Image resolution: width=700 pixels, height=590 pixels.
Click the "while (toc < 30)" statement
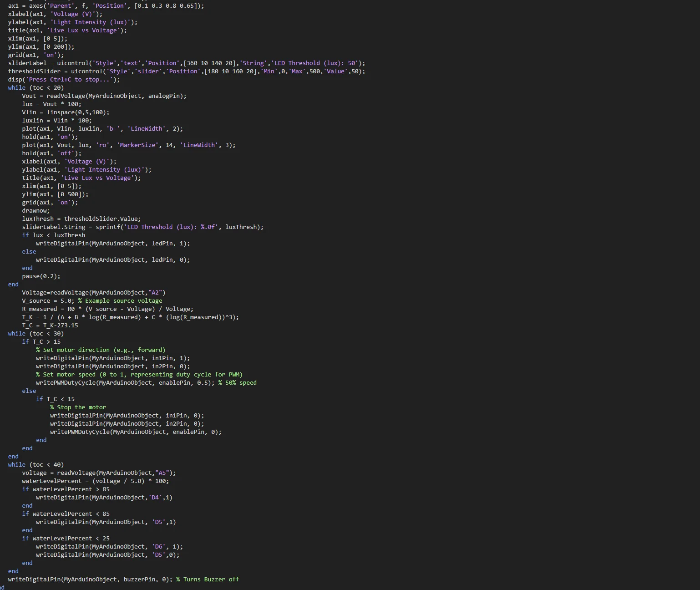point(36,334)
